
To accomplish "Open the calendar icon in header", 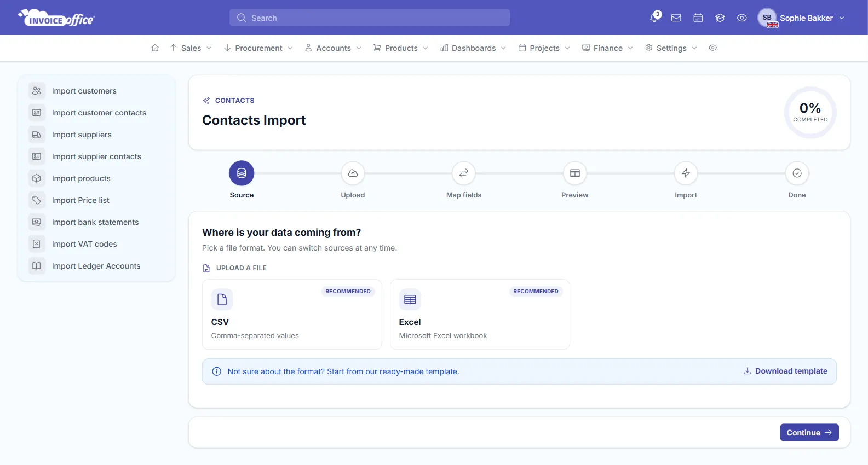I will (x=698, y=18).
